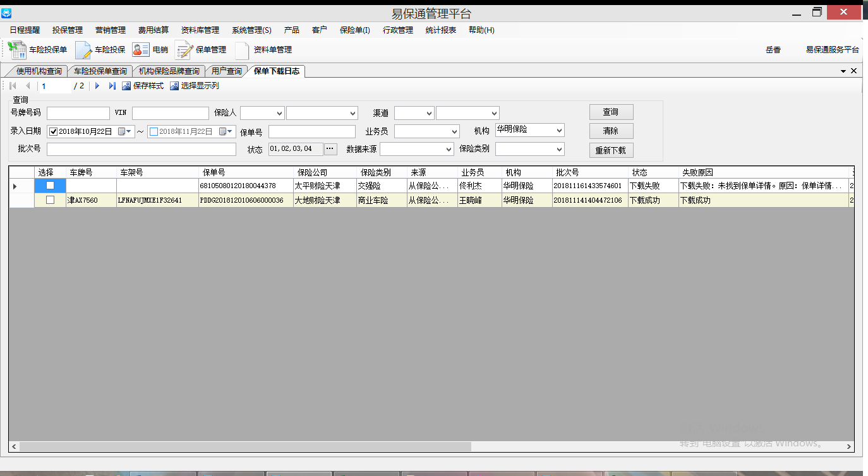The image size is (868, 476).
Task: Select the 太平财险天津 company cell
Action: click(x=325, y=186)
